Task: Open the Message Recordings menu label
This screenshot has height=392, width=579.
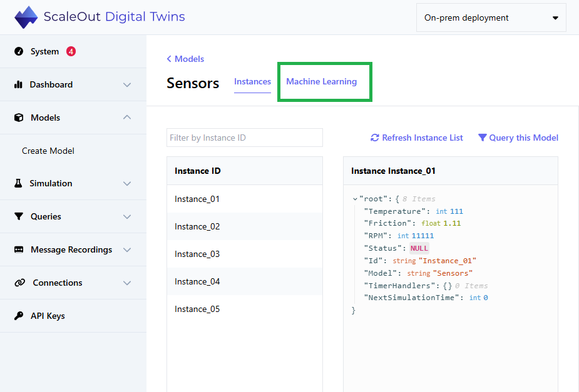Action: [x=71, y=249]
